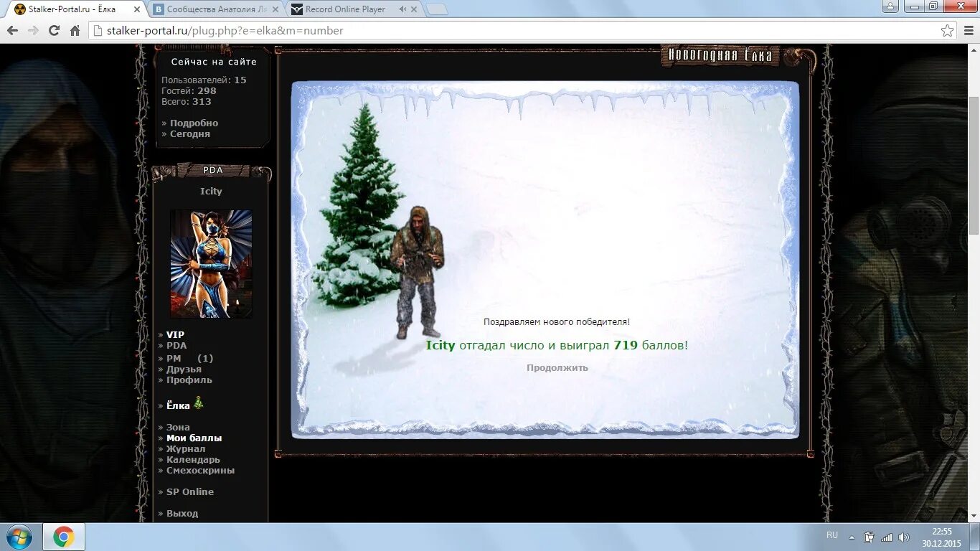Screen dimensions: 980x551
Task: Open the SP Online link
Action: tap(190, 491)
